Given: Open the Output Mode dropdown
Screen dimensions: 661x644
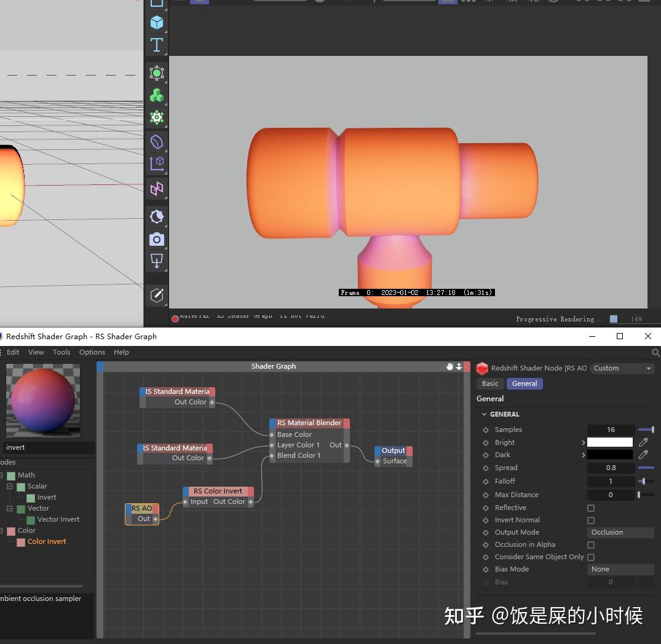Looking at the screenshot, I should 620,532.
